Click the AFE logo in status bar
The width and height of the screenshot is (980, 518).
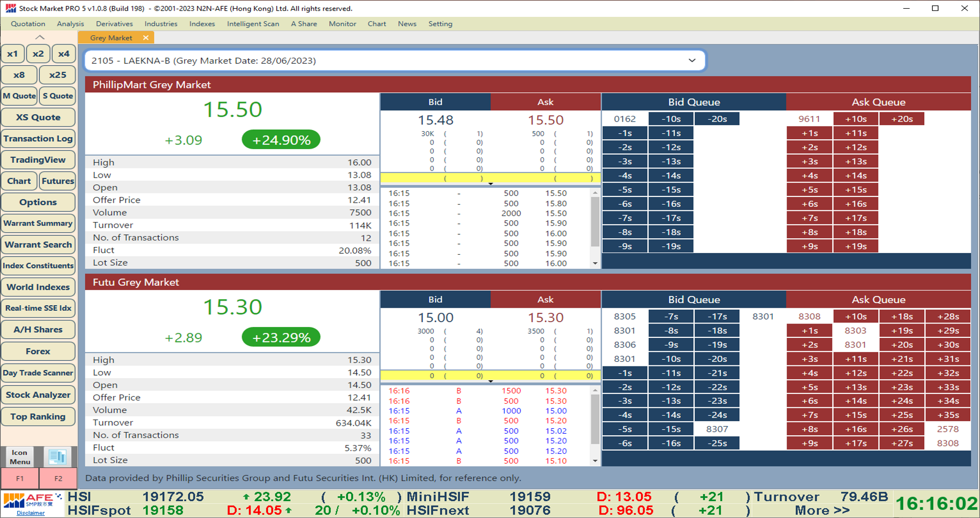click(x=32, y=501)
